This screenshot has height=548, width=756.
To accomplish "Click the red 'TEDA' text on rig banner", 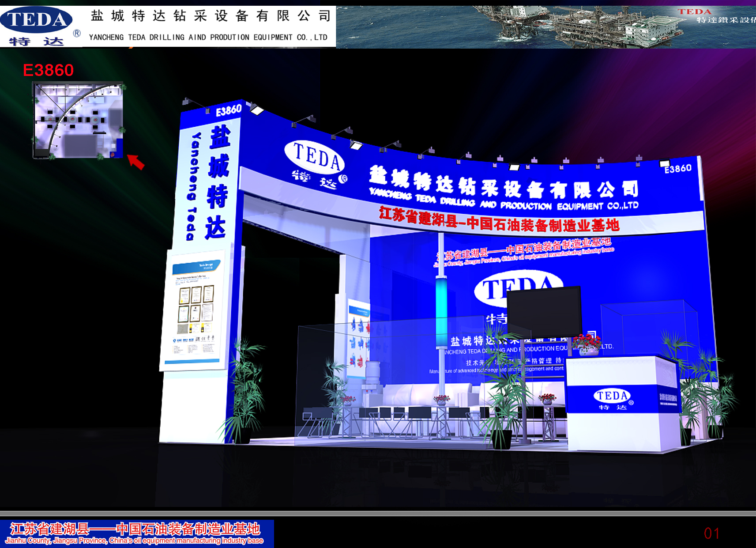I will [695, 12].
